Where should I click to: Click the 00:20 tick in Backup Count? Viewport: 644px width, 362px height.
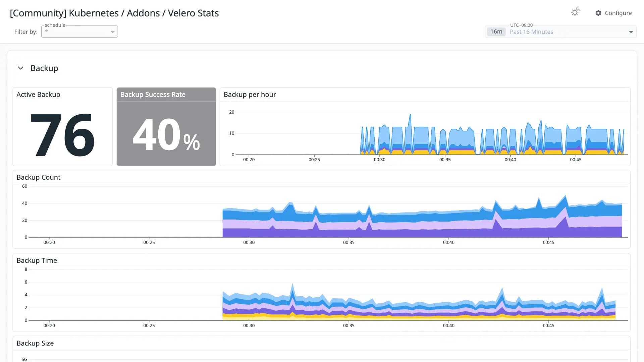[x=49, y=242]
